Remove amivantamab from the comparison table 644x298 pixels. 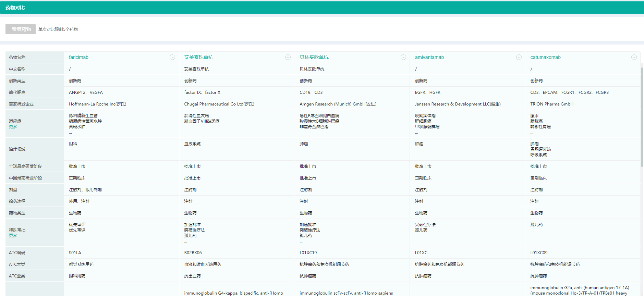[x=519, y=57]
